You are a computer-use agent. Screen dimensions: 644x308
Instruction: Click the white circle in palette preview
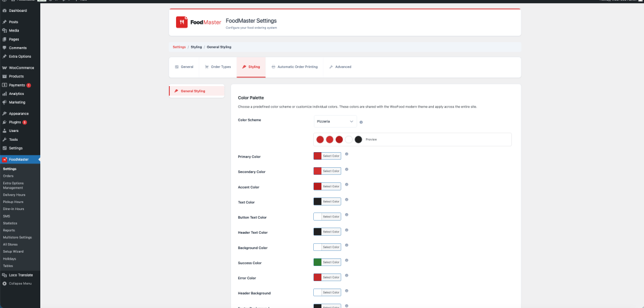(x=348, y=140)
